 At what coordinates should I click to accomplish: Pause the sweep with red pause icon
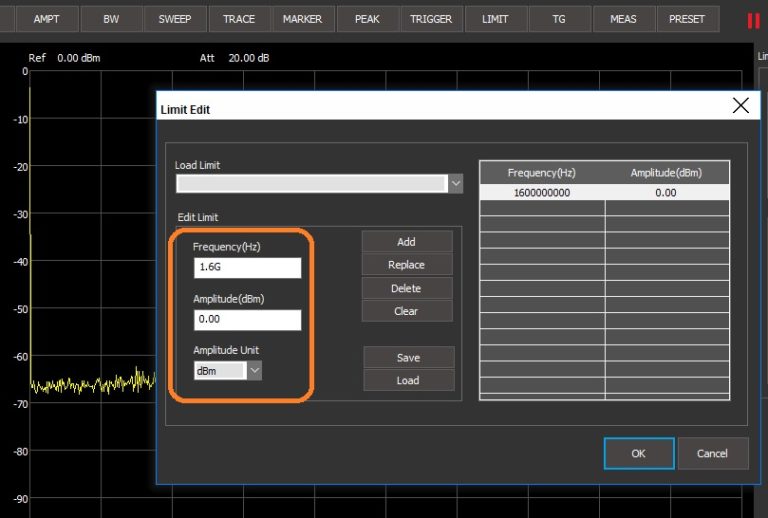(753, 20)
